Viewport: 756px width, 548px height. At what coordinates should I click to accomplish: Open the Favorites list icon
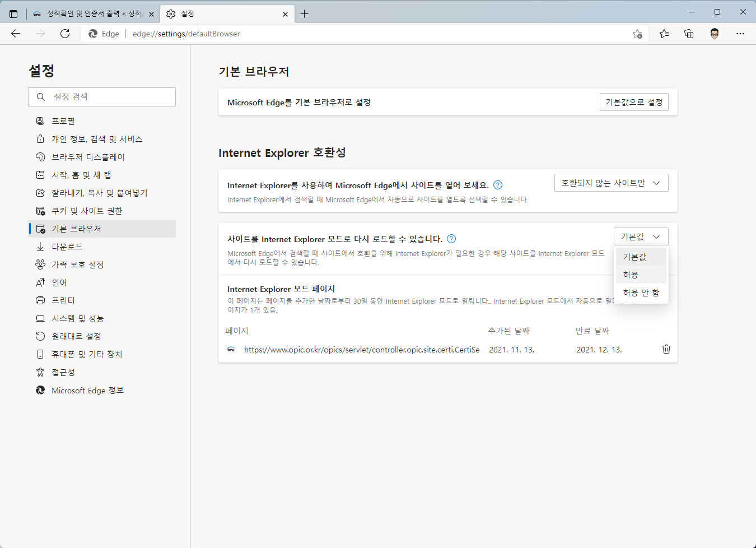[664, 34]
